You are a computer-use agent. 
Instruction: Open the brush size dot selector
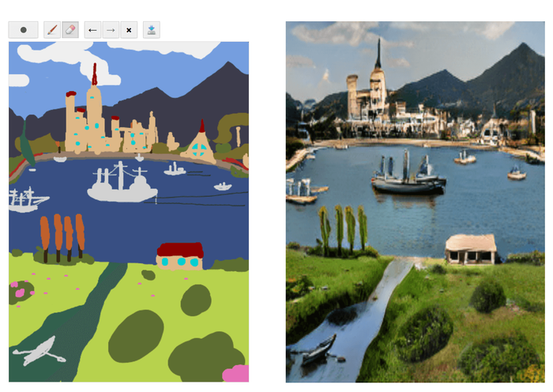23,30
